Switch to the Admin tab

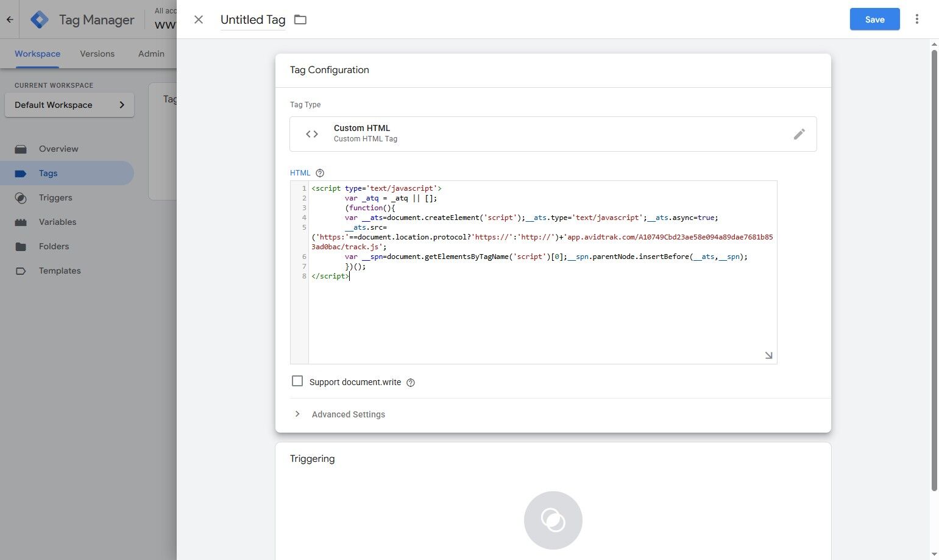151,54
